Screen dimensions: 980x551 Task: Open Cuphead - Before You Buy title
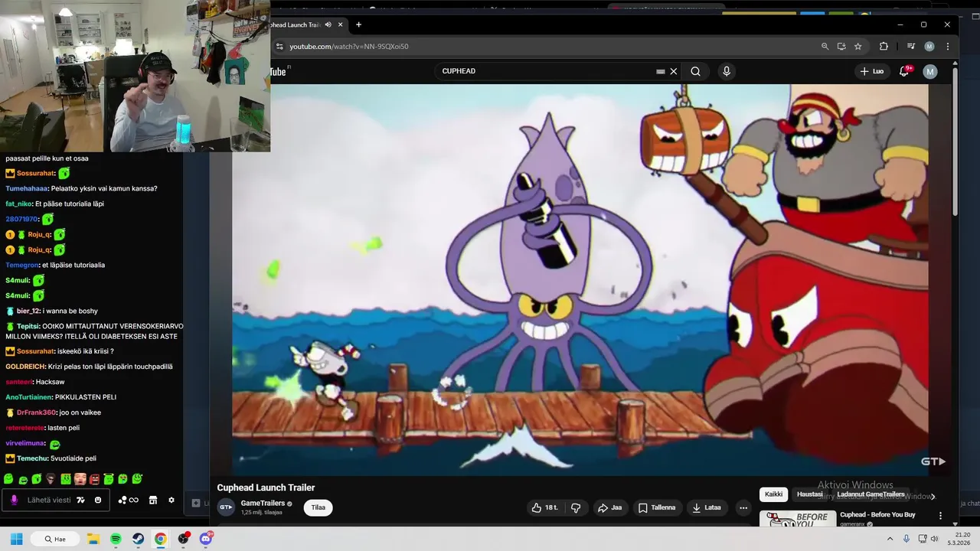click(877, 515)
